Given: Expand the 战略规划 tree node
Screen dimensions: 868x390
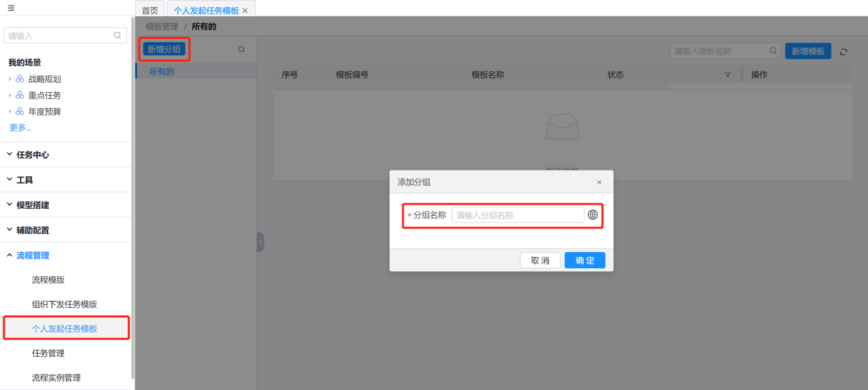Looking at the screenshot, I should tap(10, 79).
